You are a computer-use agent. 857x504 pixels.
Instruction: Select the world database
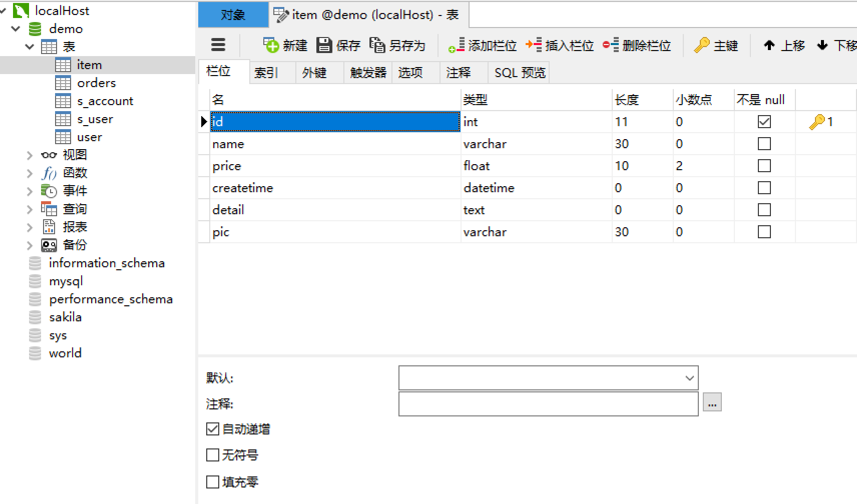point(65,353)
